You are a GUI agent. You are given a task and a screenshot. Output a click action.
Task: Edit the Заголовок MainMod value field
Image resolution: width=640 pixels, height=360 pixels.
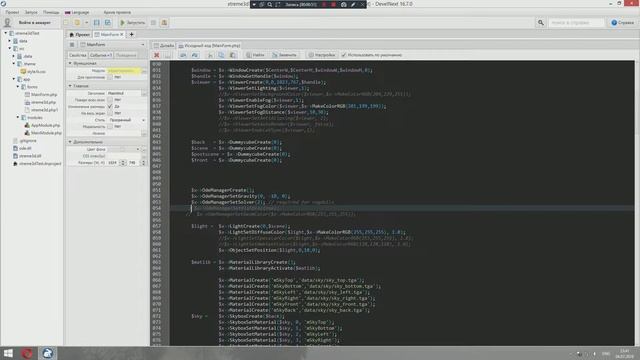point(124,93)
